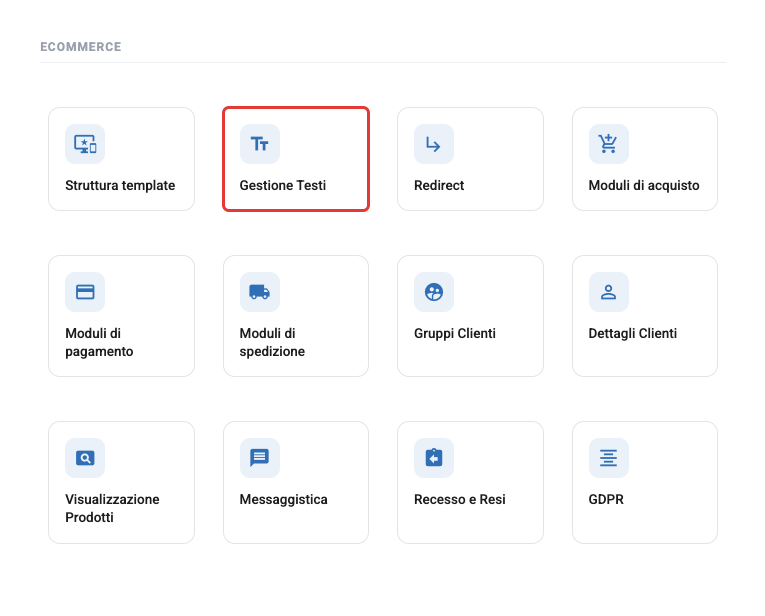This screenshot has width=765, height=616.
Task: Open the Moduli di spedizione label
Action: pyautogui.click(x=272, y=342)
